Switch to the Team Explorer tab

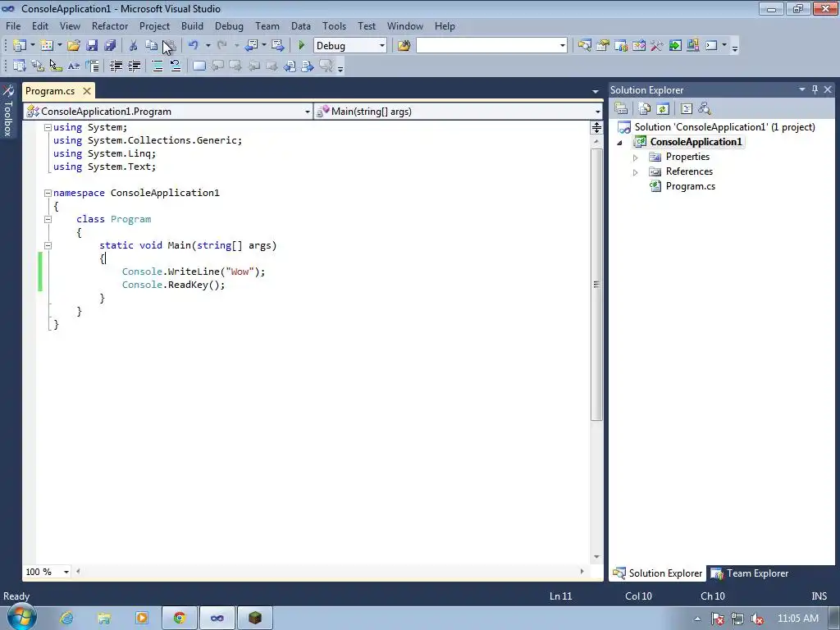tap(750, 573)
